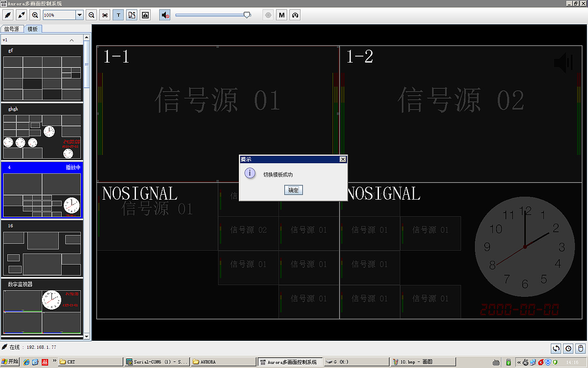
Task: Click the red swirl tray icon
Action: coord(540,362)
